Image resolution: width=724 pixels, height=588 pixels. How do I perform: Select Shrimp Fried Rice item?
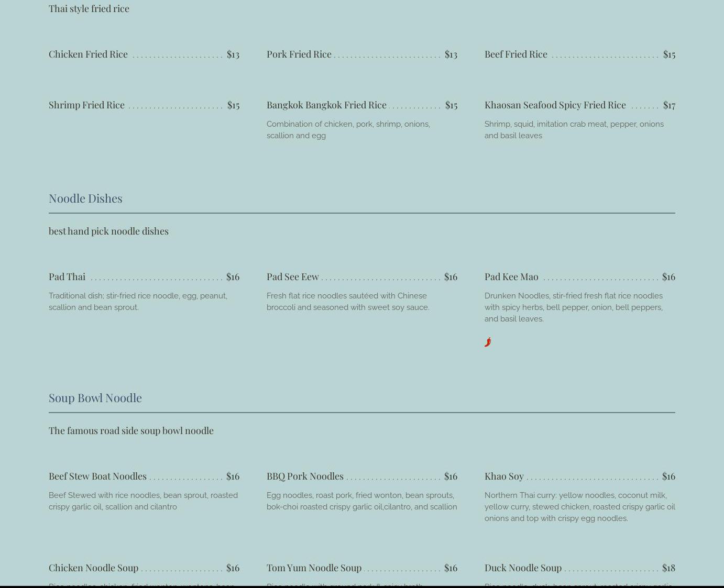(86, 105)
